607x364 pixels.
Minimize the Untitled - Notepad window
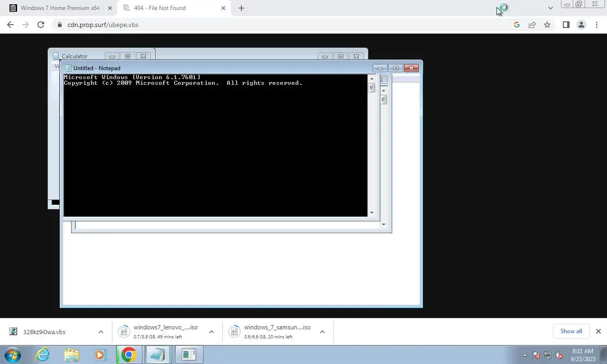click(x=380, y=68)
